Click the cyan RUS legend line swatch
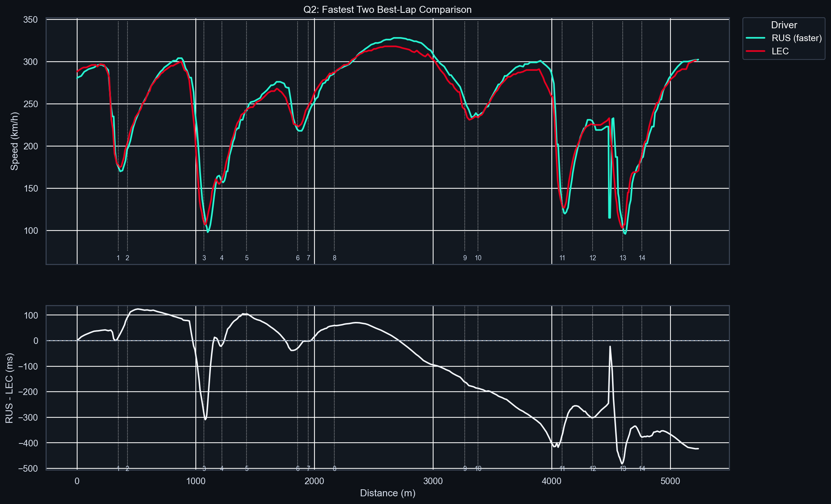 point(755,38)
